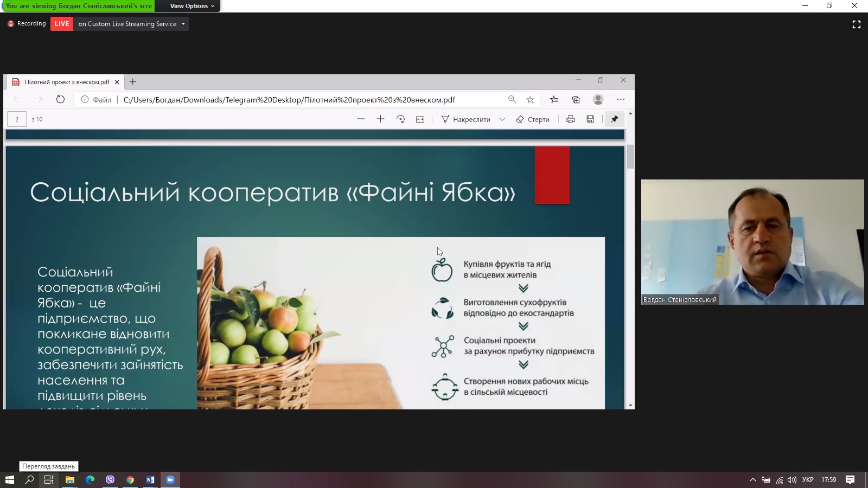Refresh the page with reload button

tap(60, 100)
